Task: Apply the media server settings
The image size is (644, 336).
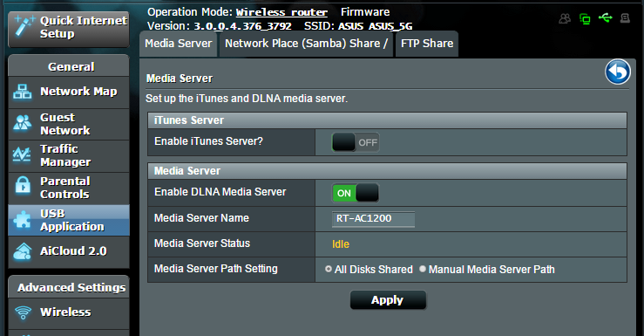Action: (388, 300)
